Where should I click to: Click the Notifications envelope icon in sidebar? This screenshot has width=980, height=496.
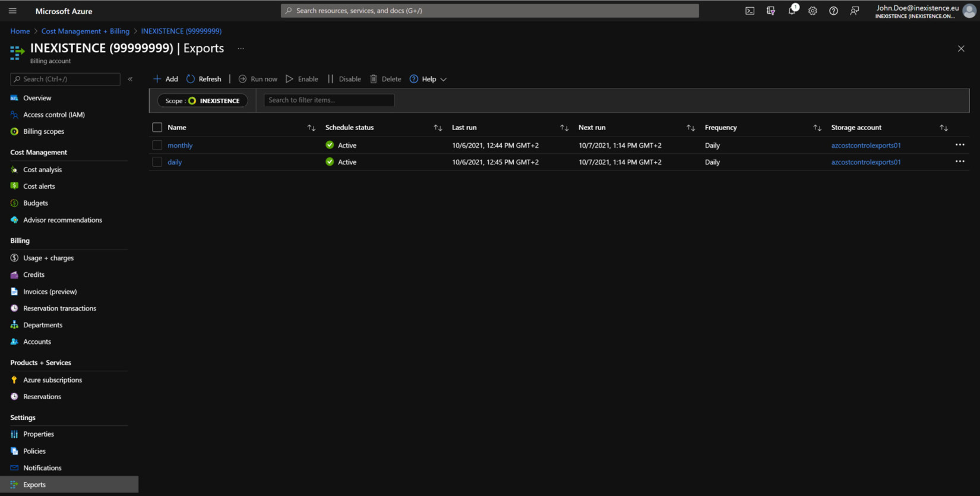pyautogui.click(x=14, y=468)
